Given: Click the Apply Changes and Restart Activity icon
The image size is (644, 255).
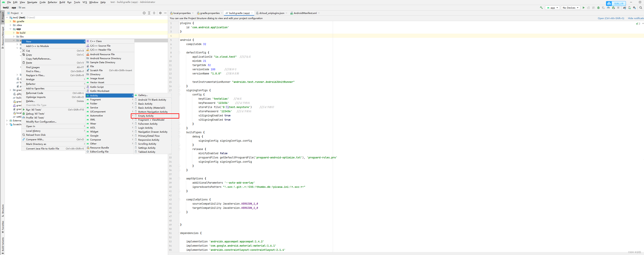Looking at the screenshot, I should [x=589, y=8].
